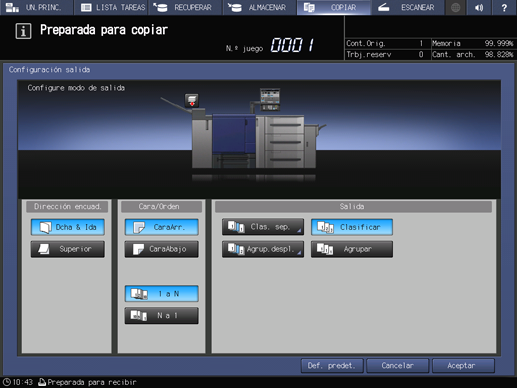The height and width of the screenshot is (388, 517).
Task: Click the clock icon in status bar
Action: (x=7, y=382)
